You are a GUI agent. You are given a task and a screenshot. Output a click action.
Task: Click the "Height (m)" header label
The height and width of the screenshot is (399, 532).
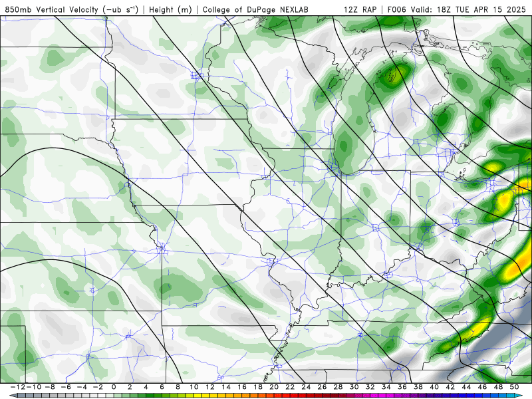tap(170, 10)
